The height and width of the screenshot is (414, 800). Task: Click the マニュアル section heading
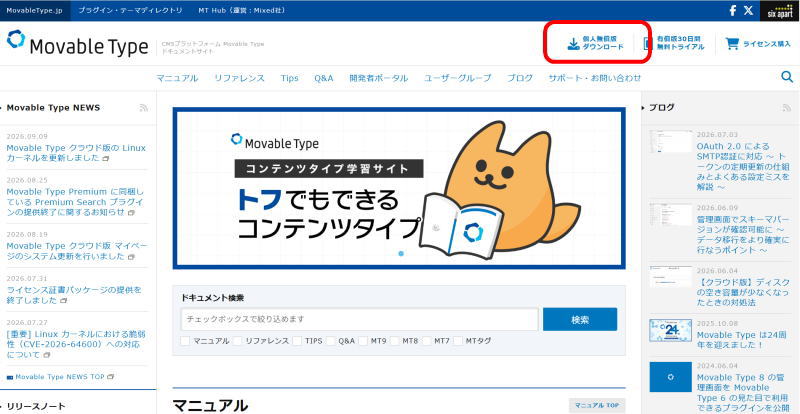click(210, 406)
